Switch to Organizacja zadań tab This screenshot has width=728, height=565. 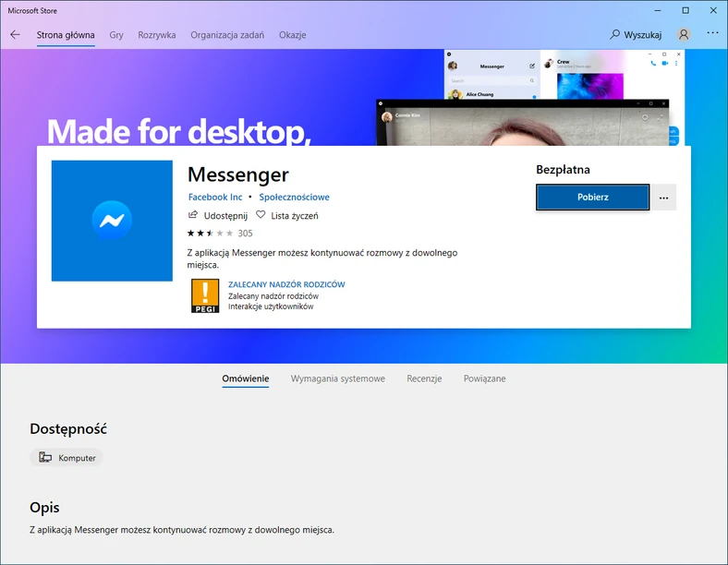pyautogui.click(x=227, y=35)
